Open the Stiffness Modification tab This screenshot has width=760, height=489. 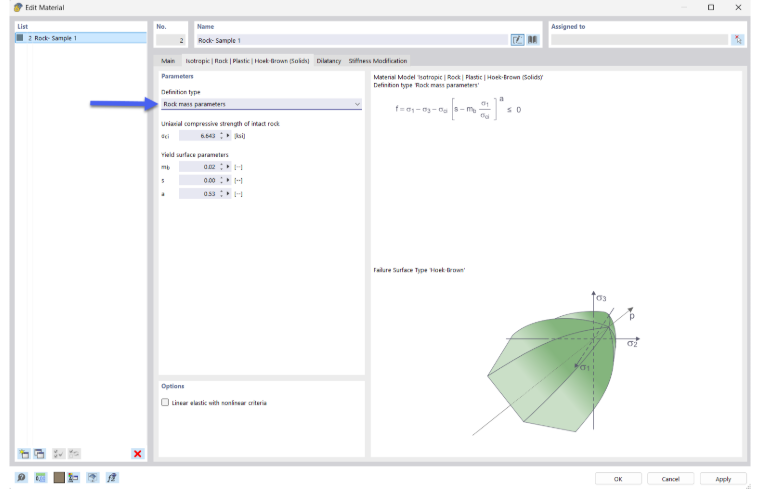point(378,61)
